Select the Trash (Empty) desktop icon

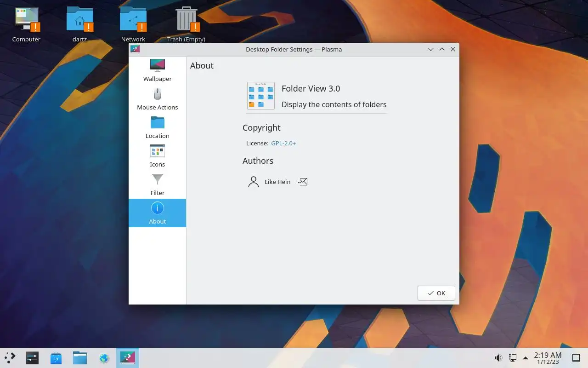[x=186, y=25]
